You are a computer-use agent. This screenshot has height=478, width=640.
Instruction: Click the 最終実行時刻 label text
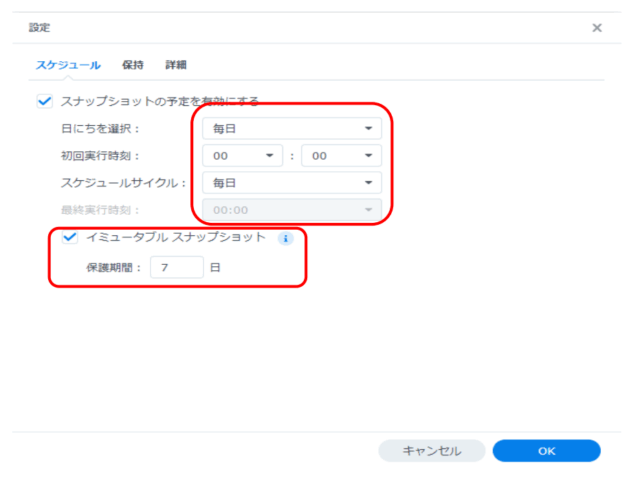click(101, 210)
